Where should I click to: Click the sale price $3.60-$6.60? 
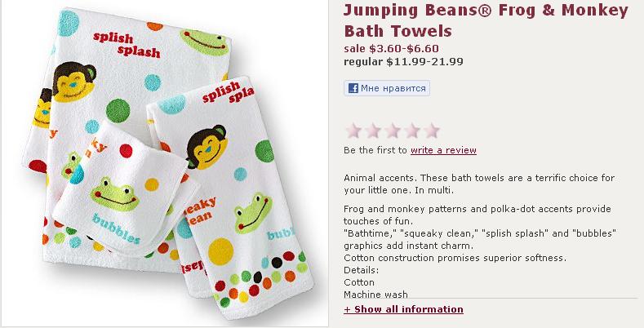[392, 48]
